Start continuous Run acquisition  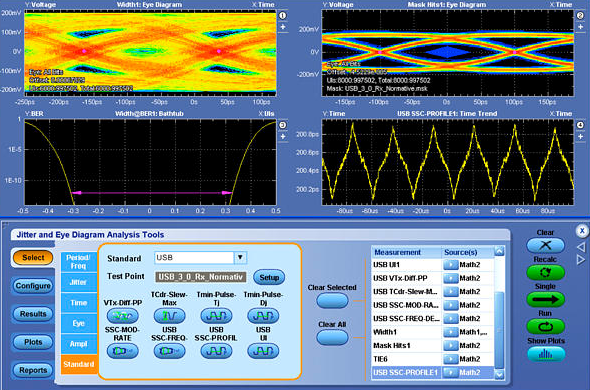coord(545,327)
